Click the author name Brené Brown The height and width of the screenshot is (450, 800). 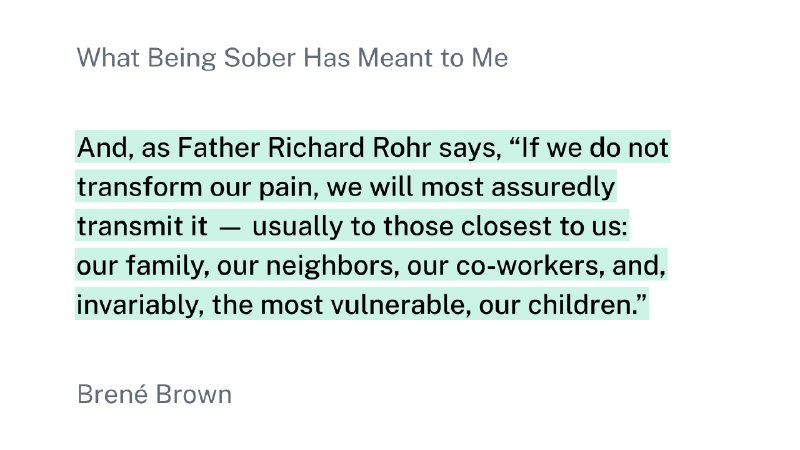pos(154,394)
